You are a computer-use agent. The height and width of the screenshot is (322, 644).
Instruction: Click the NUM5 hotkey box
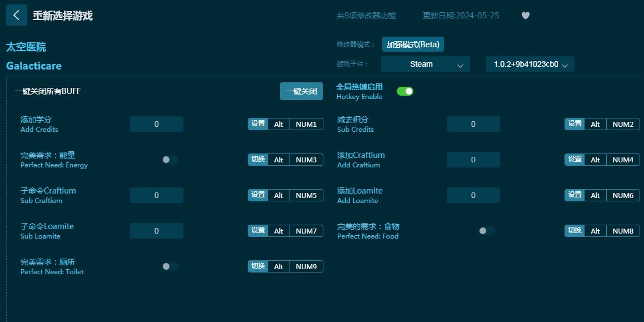[306, 195]
